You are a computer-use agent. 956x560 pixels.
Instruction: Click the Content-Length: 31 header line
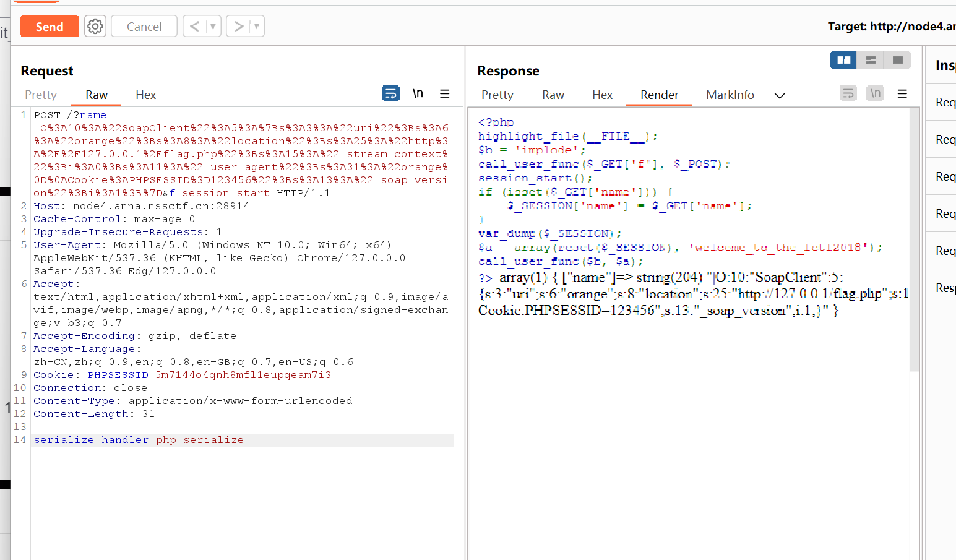tap(94, 414)
